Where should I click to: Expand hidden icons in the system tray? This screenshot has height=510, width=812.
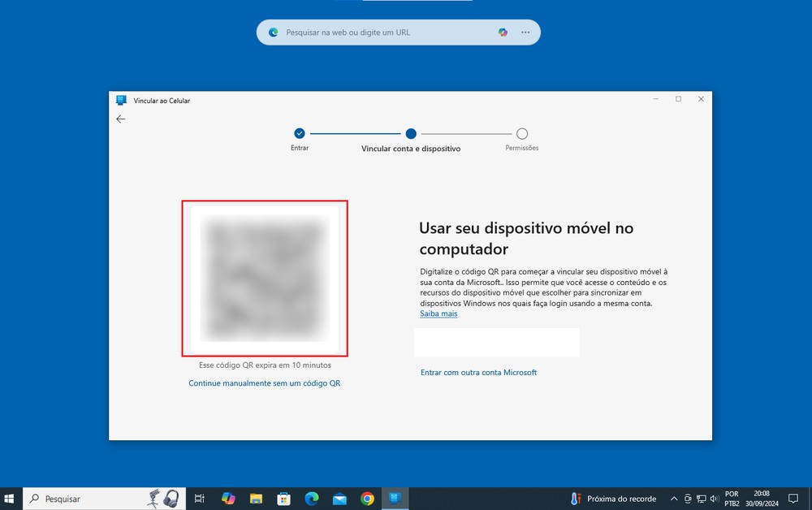click(x=673, y=498)
